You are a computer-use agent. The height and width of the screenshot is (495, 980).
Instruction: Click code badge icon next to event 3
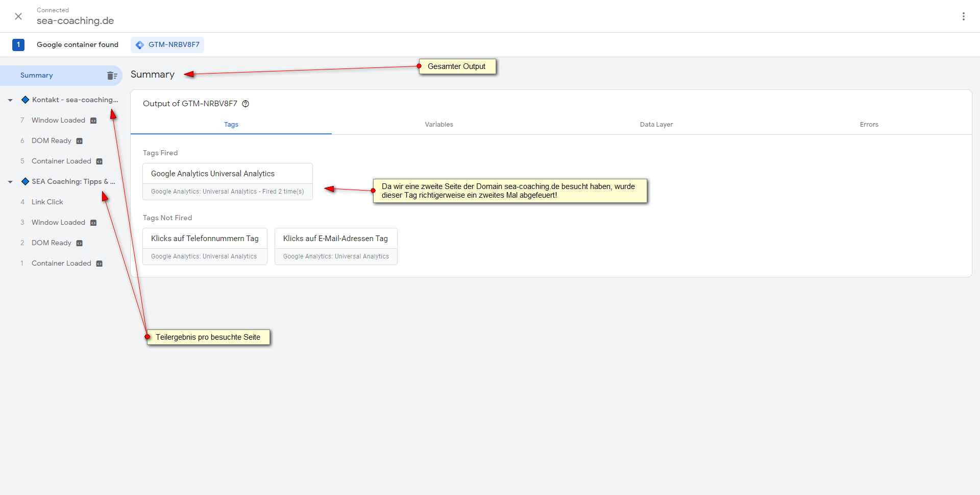pyautogui.click(x=93, y=223)
